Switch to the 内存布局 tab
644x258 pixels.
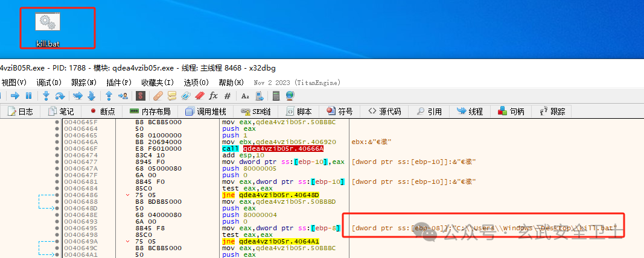click(x=150, y=111)
